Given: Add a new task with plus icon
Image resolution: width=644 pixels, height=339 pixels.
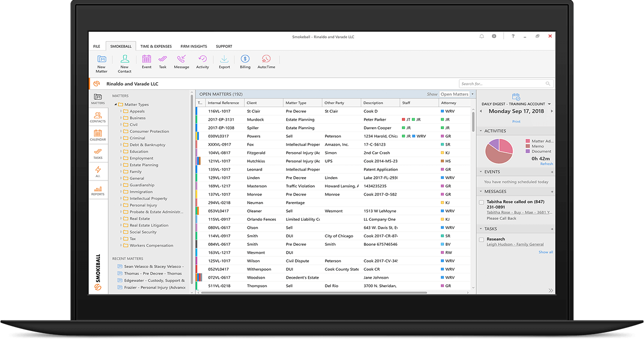Looking at the screenshot, I should coord(552,229).
